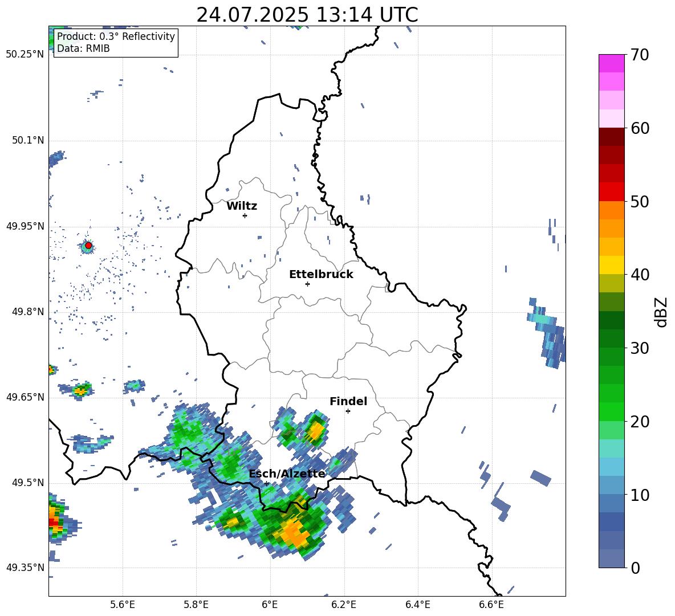Click the Findel city label
675x616 pixels.
(x=348, y=401)
